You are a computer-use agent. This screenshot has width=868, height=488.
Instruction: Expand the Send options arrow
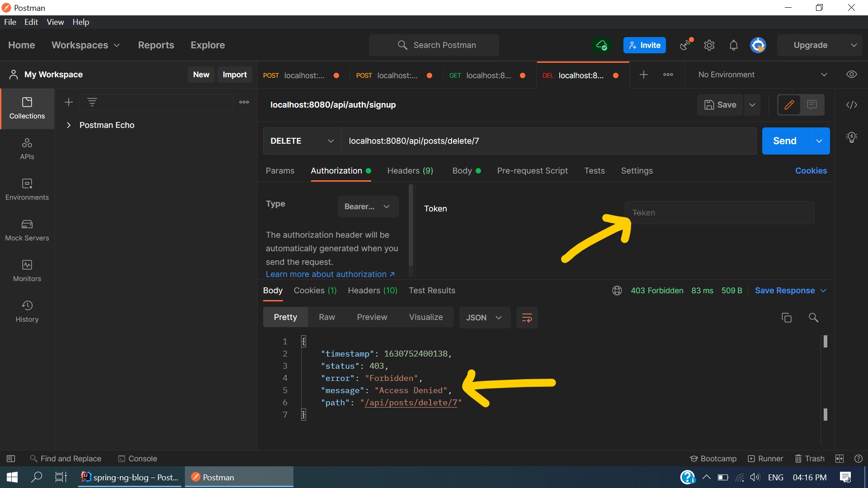[819, 141]
